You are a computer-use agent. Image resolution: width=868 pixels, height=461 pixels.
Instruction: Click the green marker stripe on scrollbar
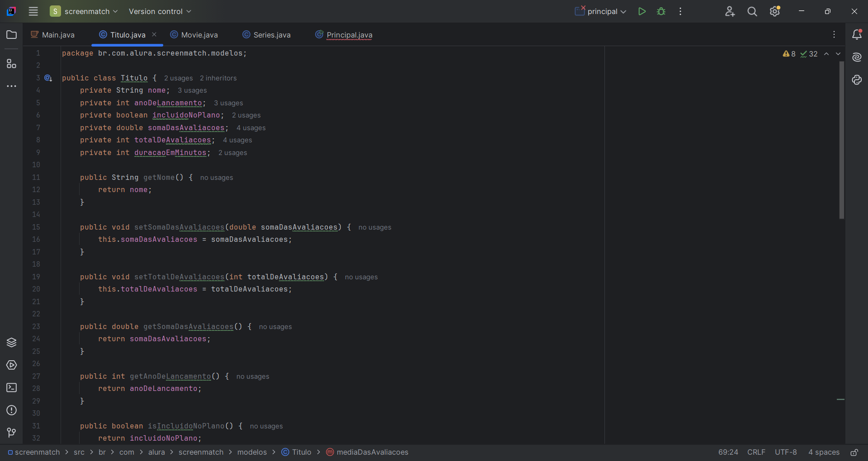(840, 400)
